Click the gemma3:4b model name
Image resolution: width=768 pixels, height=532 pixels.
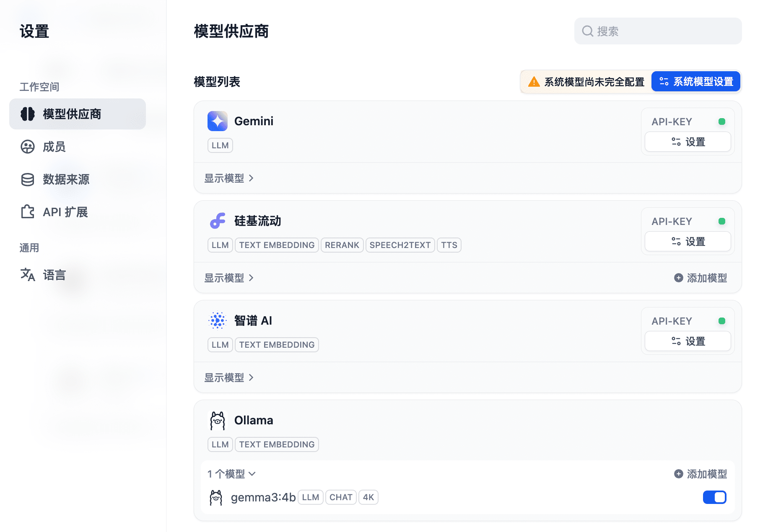point(263,497)
